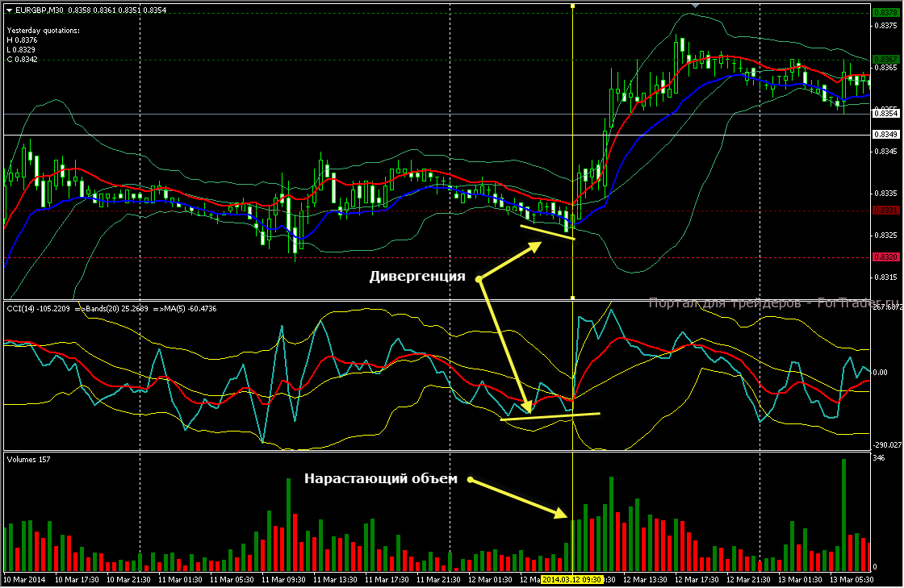Click the 'L 0.8329' quotation line

[x=21, y=50]
